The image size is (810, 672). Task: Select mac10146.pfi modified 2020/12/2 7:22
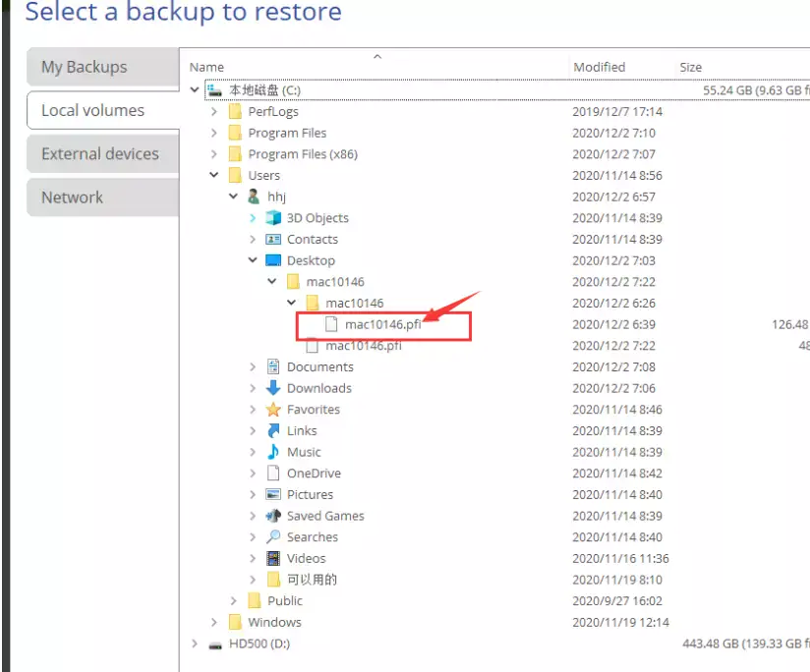(x=363, y=345)
